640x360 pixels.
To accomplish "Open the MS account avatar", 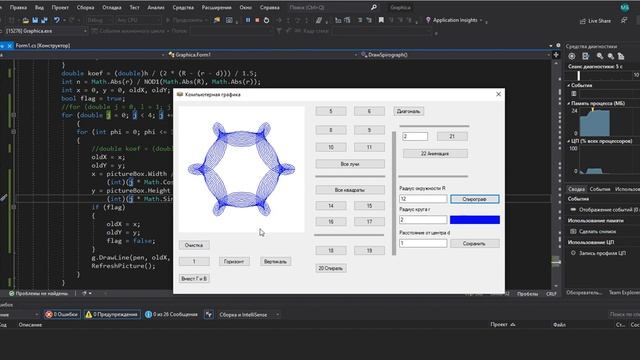I will tap(624, 7).
